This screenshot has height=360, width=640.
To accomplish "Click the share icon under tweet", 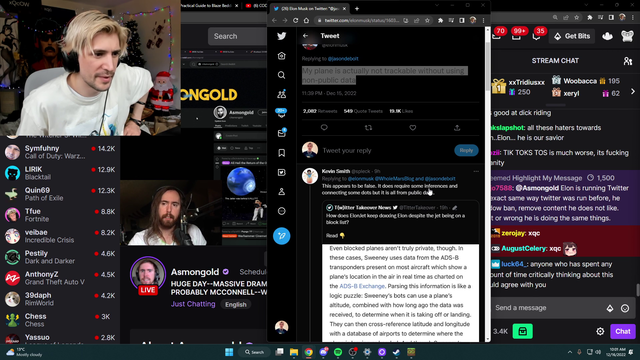I will pos(457,127).
